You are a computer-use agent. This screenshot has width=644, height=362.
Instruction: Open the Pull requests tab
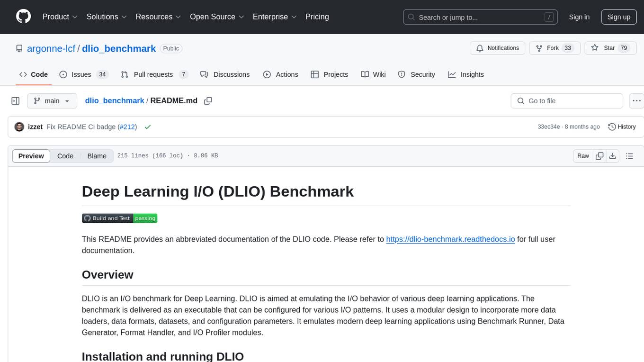tap(154, 74)
